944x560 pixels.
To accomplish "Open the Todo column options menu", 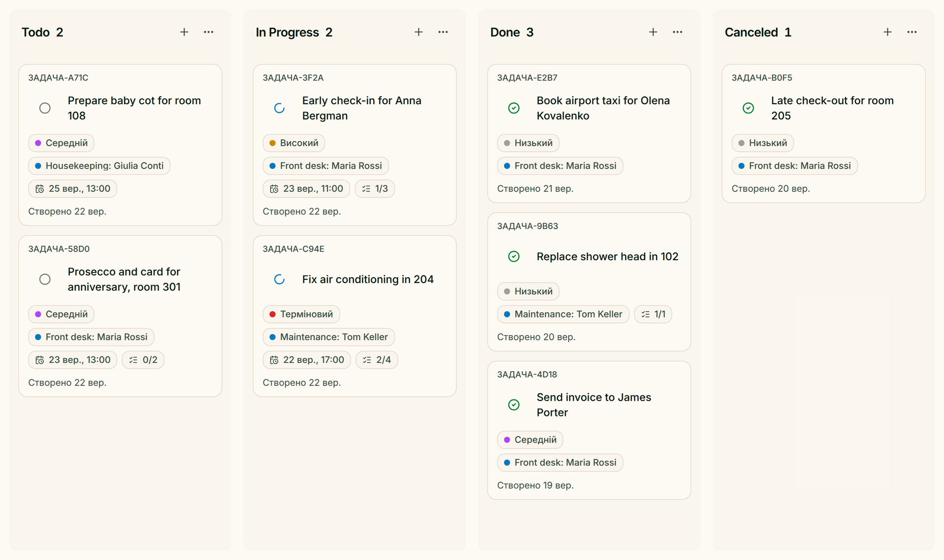I will [x=208, y=32].
